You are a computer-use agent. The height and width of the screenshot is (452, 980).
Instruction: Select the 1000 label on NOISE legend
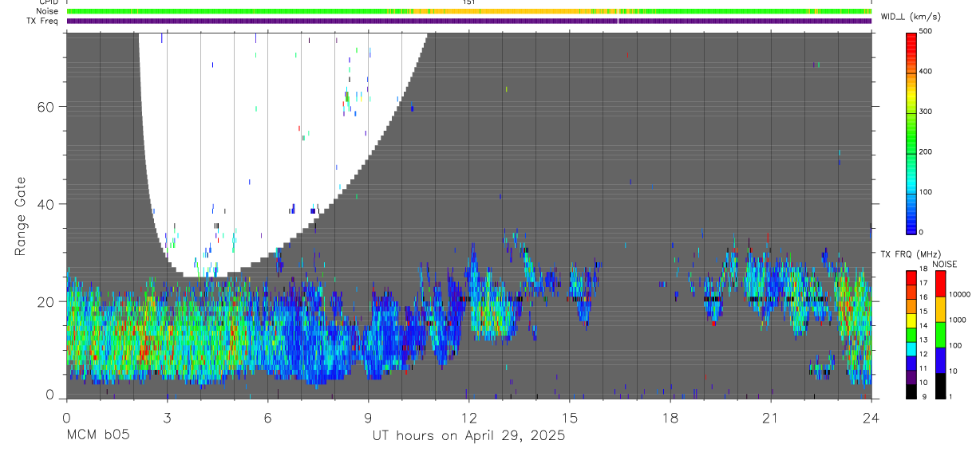coord(958,320)
